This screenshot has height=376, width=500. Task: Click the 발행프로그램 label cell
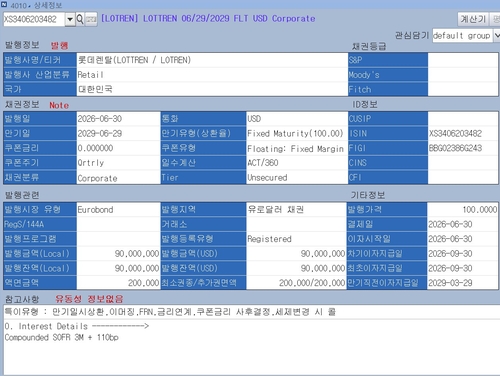(40, 239)
